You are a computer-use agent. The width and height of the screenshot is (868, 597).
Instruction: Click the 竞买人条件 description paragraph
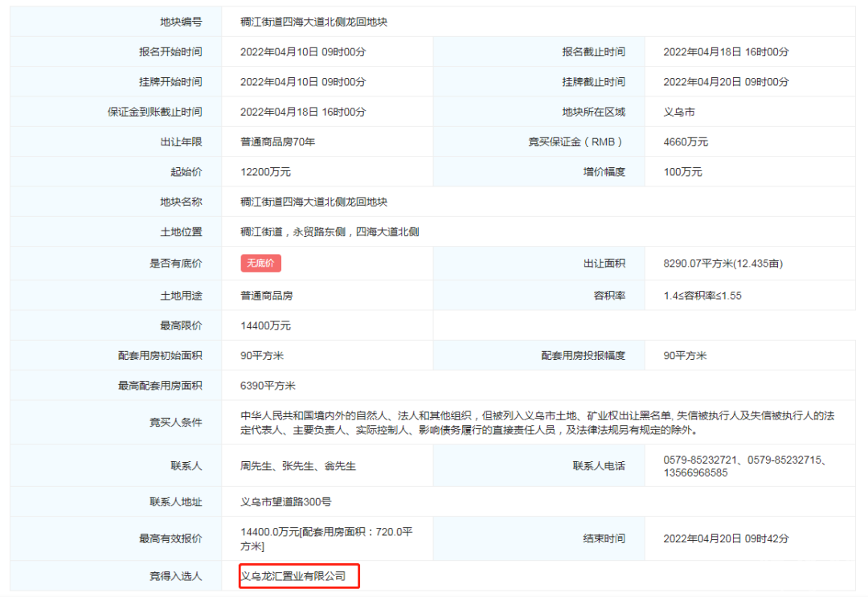click(x=537, y=423)
